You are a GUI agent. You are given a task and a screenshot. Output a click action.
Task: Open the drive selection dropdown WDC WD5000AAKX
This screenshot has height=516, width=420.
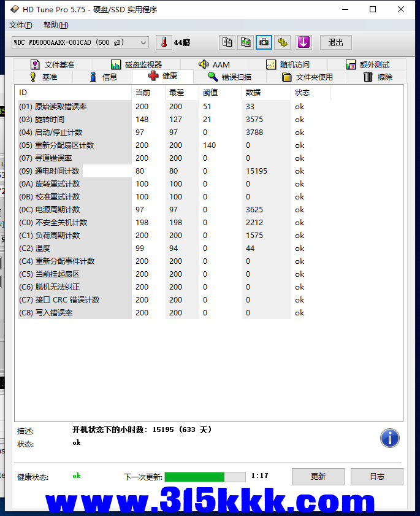click(80, 42)
